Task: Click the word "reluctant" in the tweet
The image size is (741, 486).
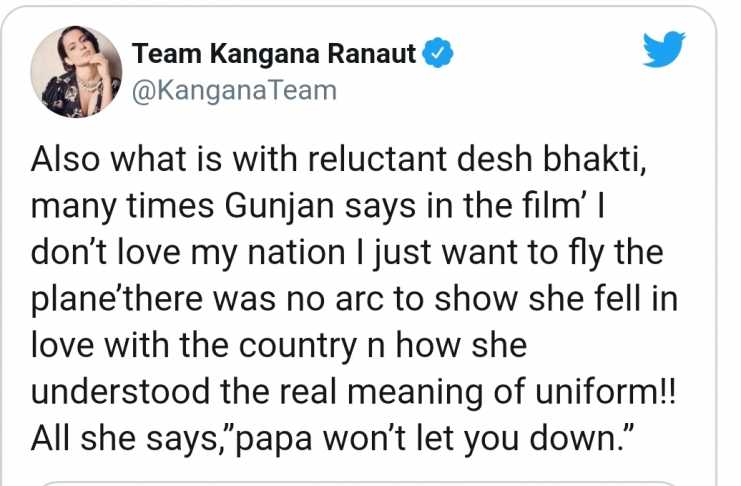Action: coord(377,159)
